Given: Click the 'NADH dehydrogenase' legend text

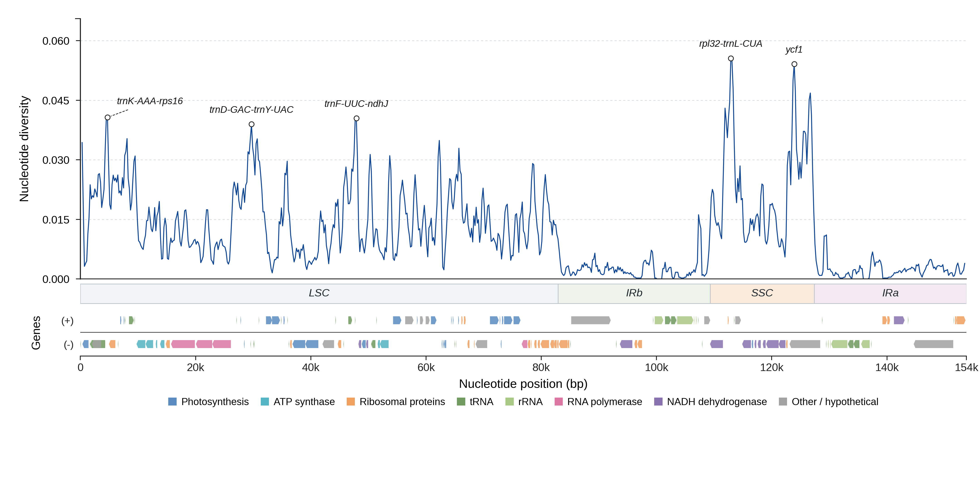Looking at the screenshot, I should (x=717, y=402).
